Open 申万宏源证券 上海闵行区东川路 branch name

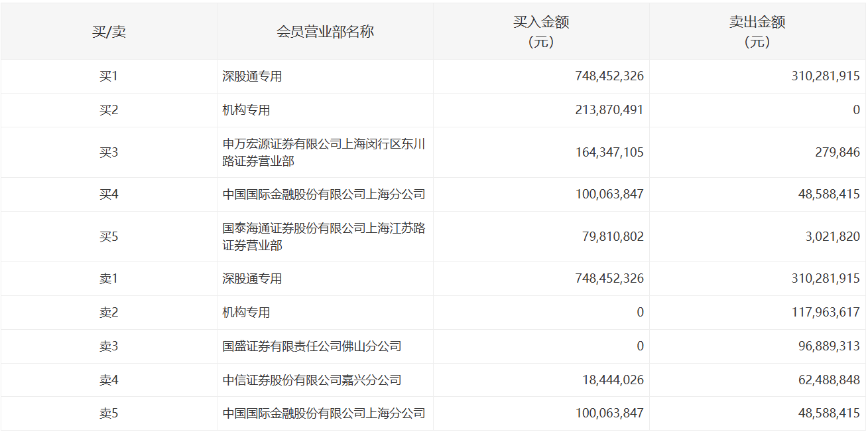coord(324,153)
